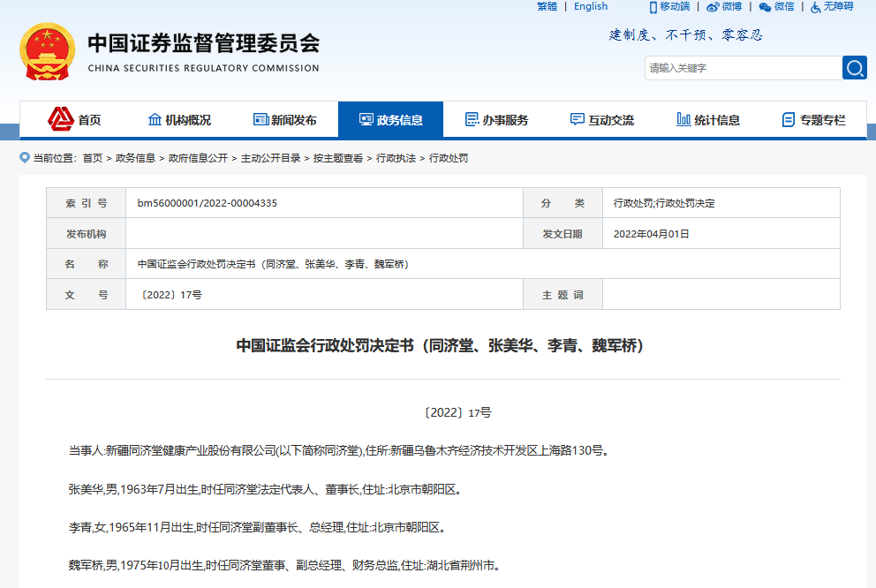Click the WeChat icon in top bar
Screen dimensions: 876x588
765,7
